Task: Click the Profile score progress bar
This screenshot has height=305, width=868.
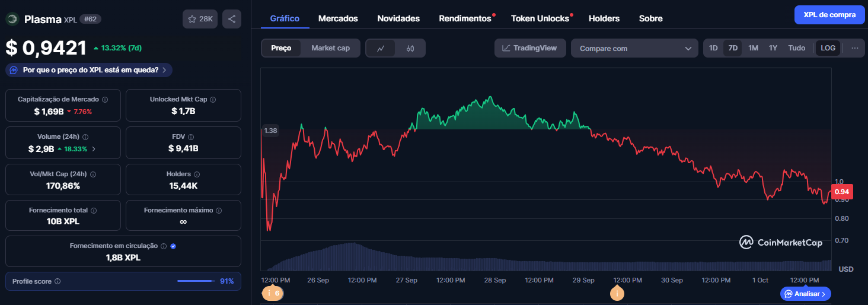Action: click(196, 281)
